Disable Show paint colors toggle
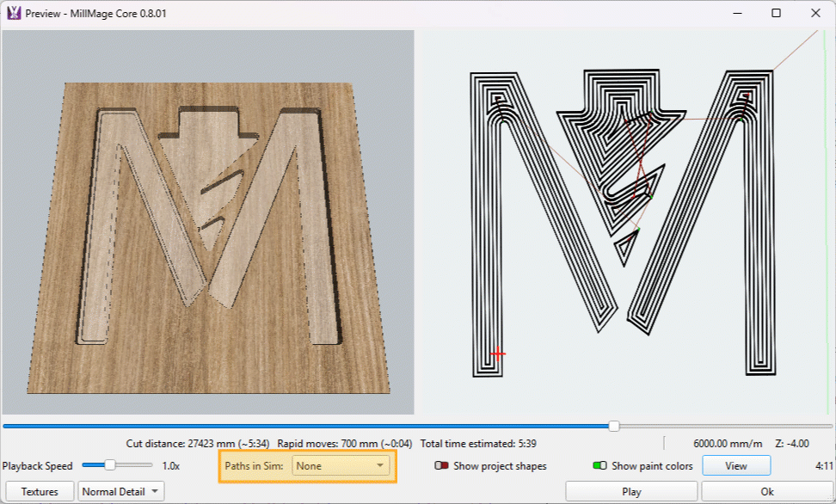This screenshot has width=836, height=504. (600, 466)
